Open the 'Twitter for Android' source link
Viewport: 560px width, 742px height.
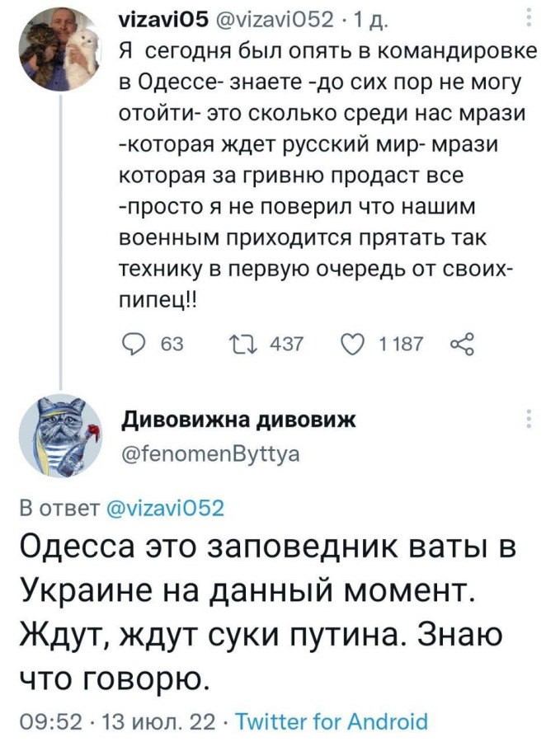pos(332,721)
